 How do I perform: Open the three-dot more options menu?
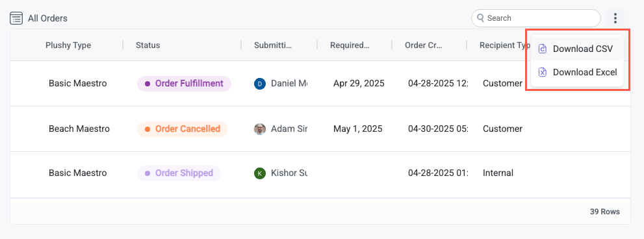[x=615, y=18]
